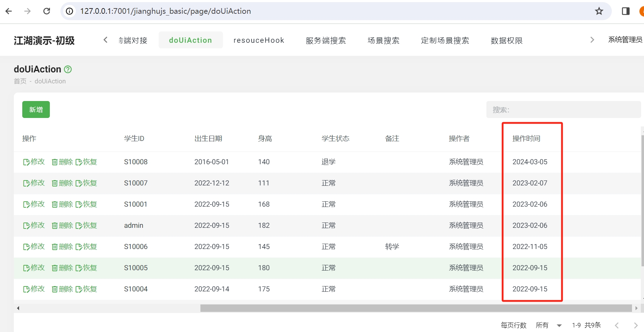Open the help icon beside doUiAction title
The height and width of the screenshot is (332, 644).
(68, 69)
